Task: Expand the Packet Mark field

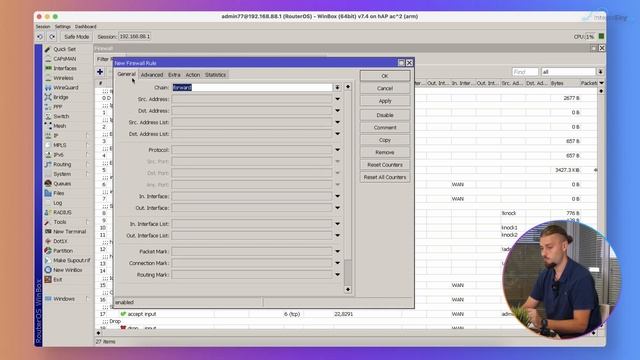Action: click(338, 251)
